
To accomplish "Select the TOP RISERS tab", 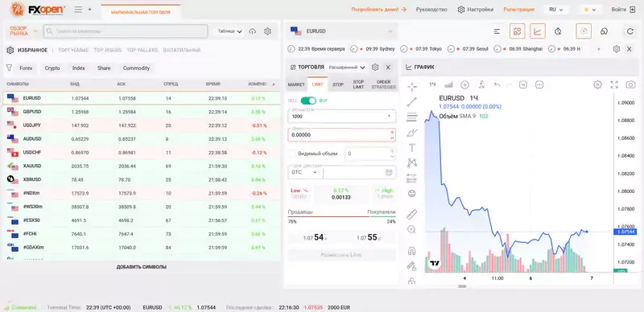I will click(x=108, y=50).
